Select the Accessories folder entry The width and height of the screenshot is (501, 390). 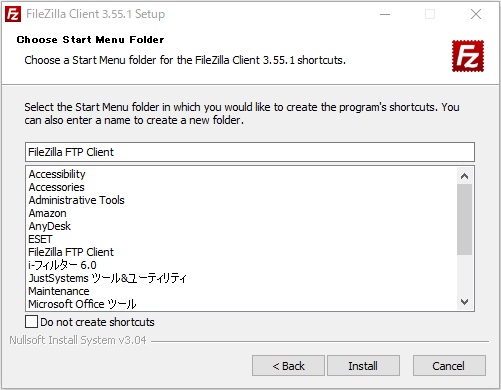[x=56, y=187]
